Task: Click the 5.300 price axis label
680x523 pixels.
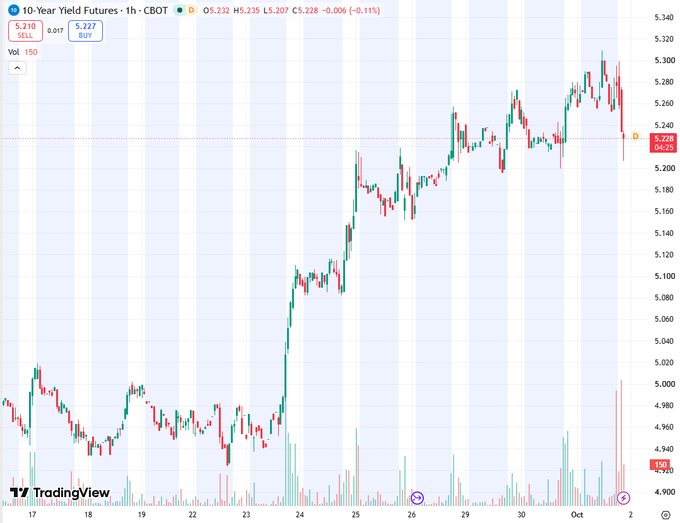Action: point(664,60)
